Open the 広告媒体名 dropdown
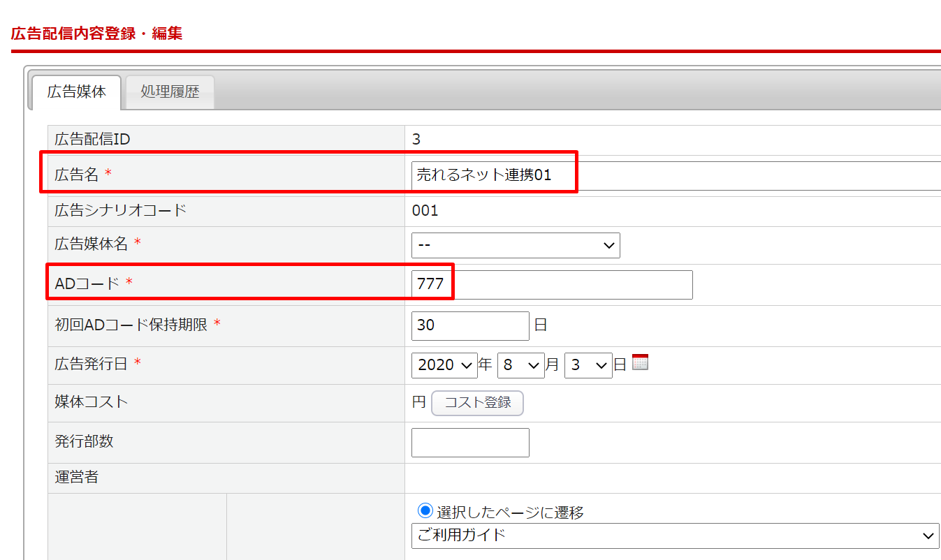Screen dimensions: 941x560 [x=516, y=245]
